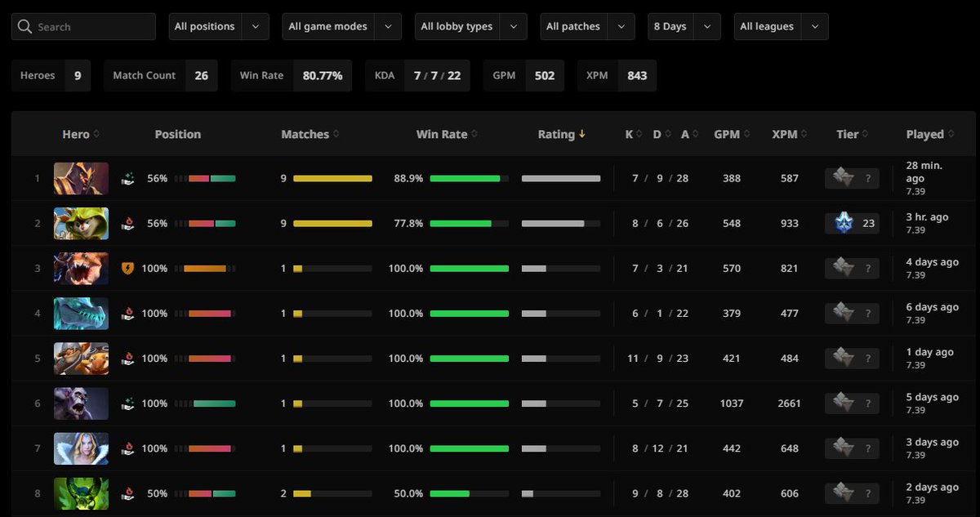
Task: Click the support hand icon in row 6
Action: tap(127, 403)
